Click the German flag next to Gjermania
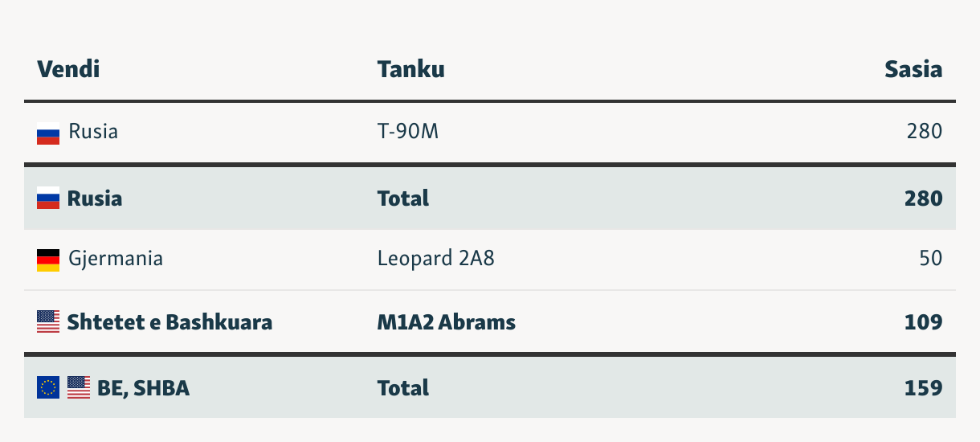The height and width of the screenshot is (442, 980). [x=48, y=260]
